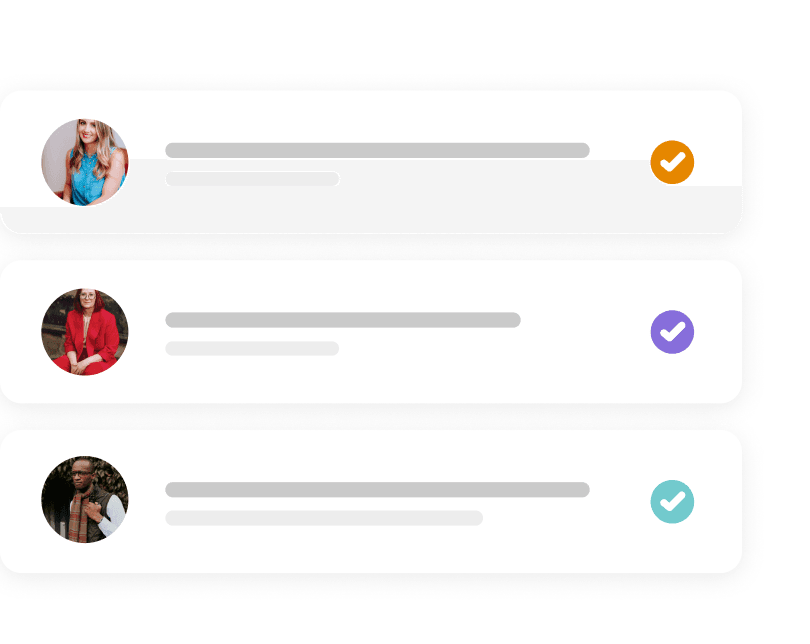Click the middle card's dark gray title bar

point(343,320)
